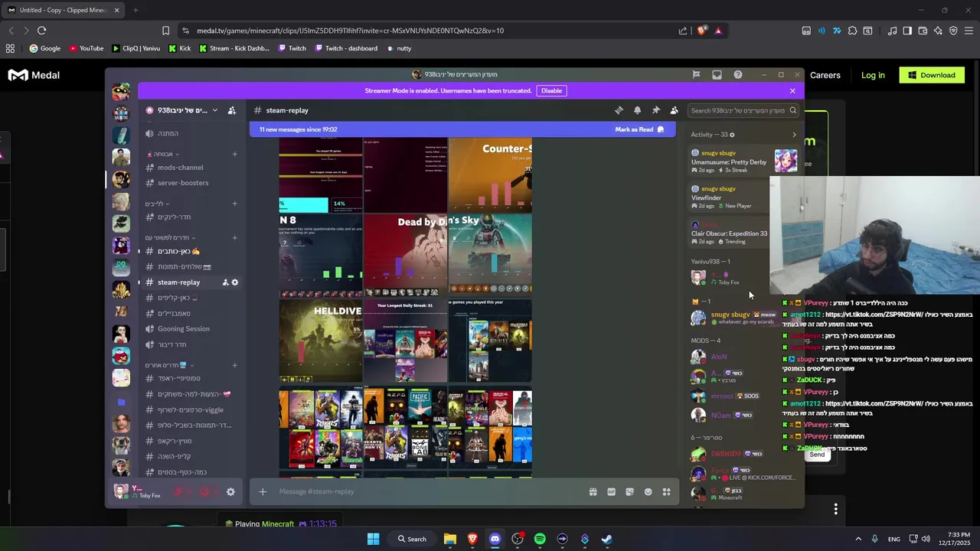
Task: Open the three-dot clip options menu
Action: (835, 509)
